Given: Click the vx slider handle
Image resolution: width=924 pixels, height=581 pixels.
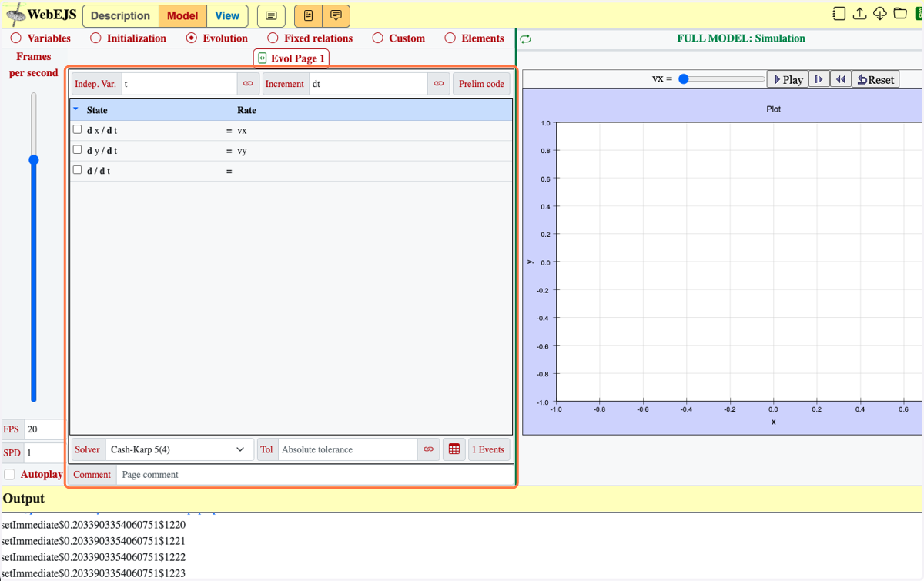Looking at the screenshot, I should (683, 78).
